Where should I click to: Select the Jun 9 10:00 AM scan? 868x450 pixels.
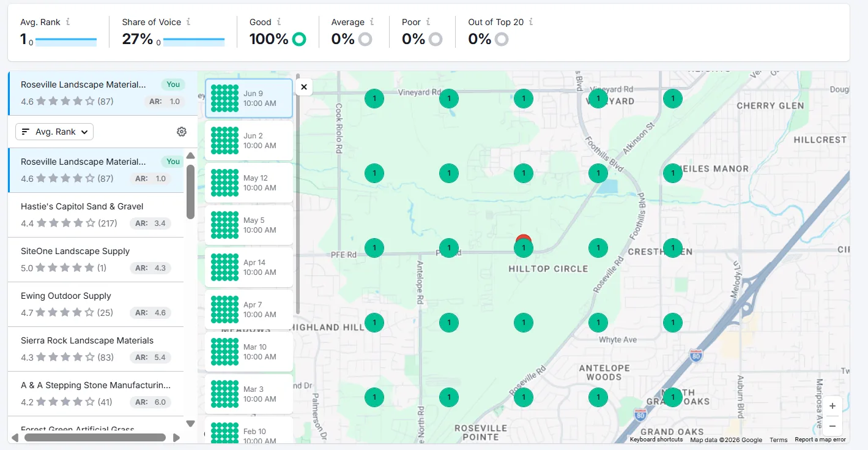tap(249, 99)
